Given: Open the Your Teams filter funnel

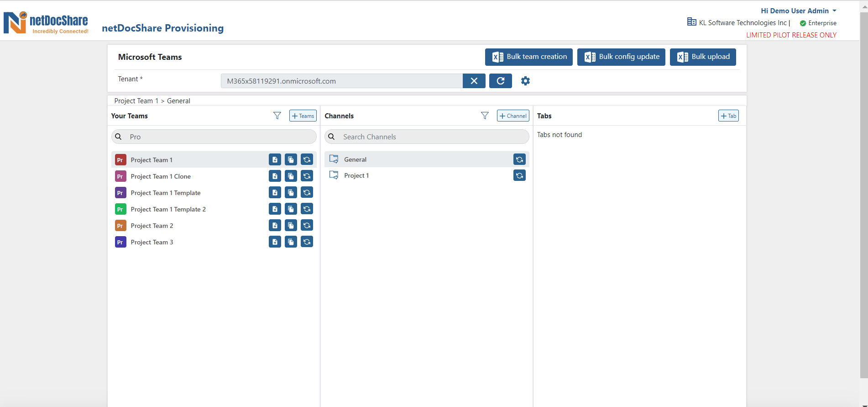Looking at the screenshot, I should point(277,116).
